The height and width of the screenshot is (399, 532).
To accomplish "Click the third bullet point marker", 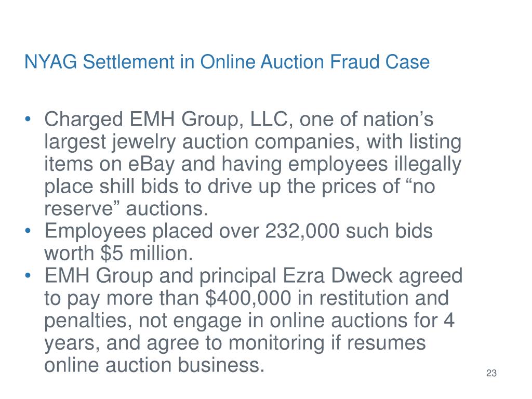I will 28,275.
